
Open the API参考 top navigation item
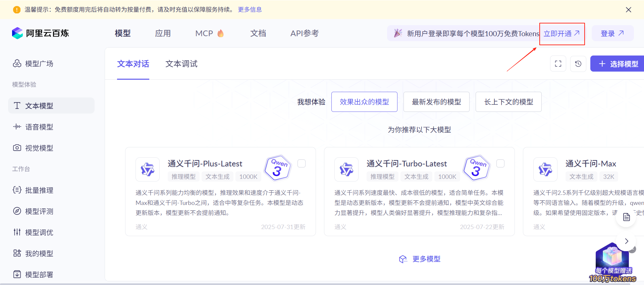tap(305, 33)
